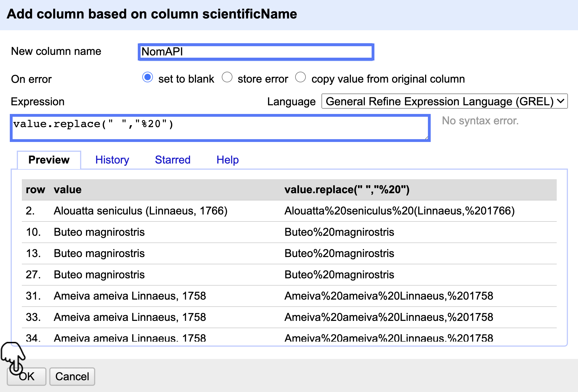Image resolution: width=578 pixels, height=392 pixels.
Task: Click row 31 Ameiva%20ameiva result cell
Action: point(388,296)
